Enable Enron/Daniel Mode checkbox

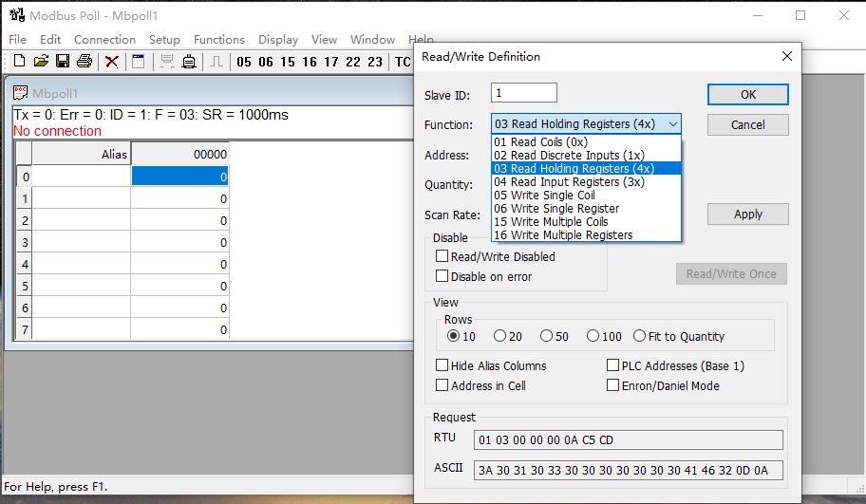(x=612, y=385)
